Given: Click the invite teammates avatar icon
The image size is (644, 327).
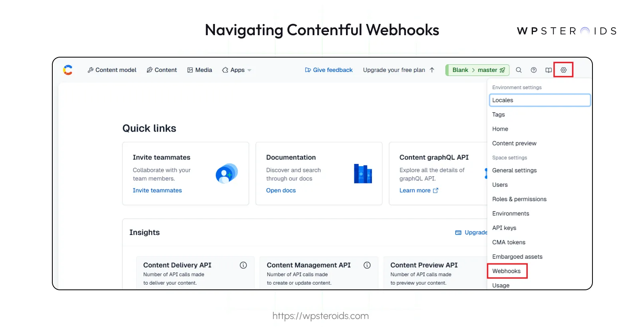Looking at the screenshot, I should pos(227,173).
